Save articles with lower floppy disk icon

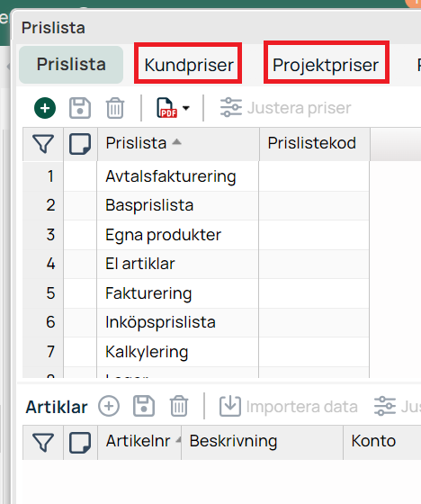point(144,406)
